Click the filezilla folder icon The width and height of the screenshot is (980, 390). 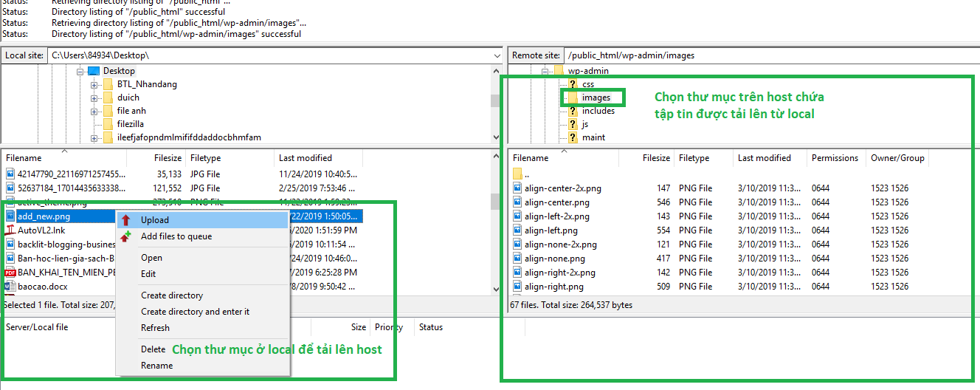coord(107,124)
